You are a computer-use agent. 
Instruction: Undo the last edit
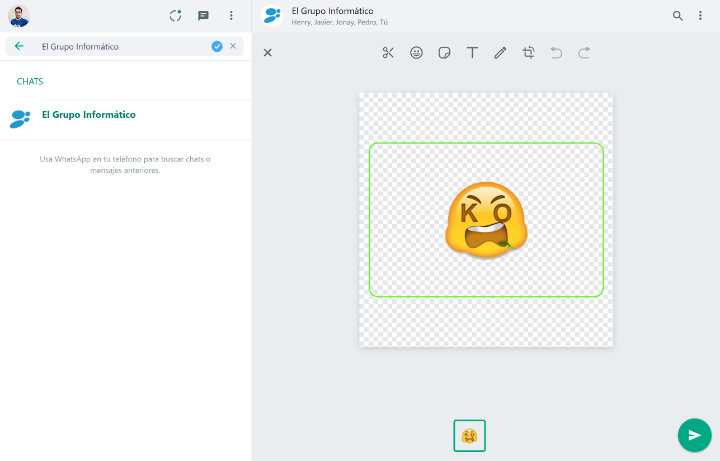[x=556, y=53]
